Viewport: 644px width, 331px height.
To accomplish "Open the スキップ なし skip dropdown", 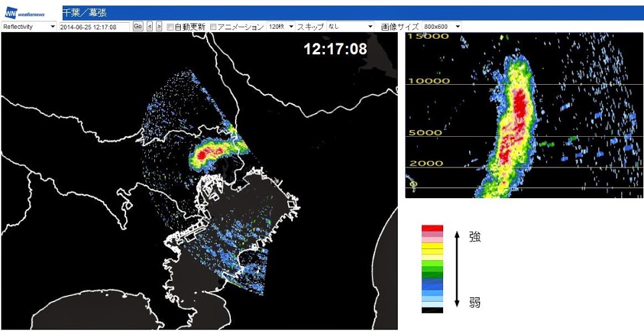I will [350, 27].
